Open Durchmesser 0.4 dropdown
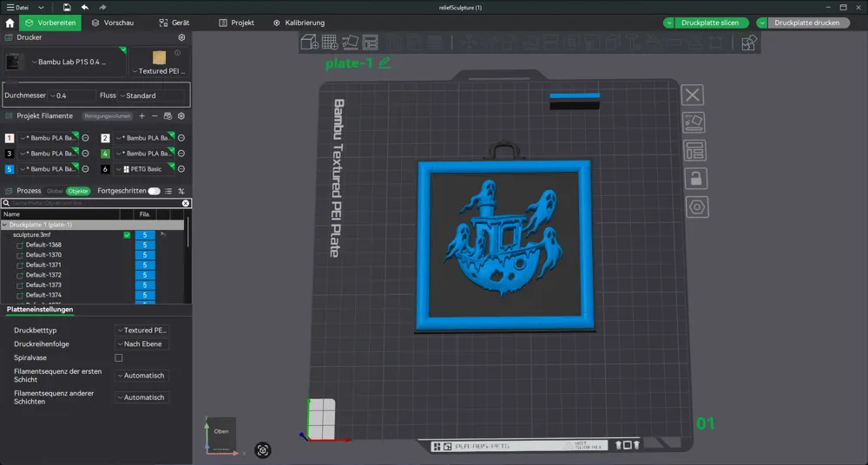This screenshot has height=465, width=868. (71, 95)
